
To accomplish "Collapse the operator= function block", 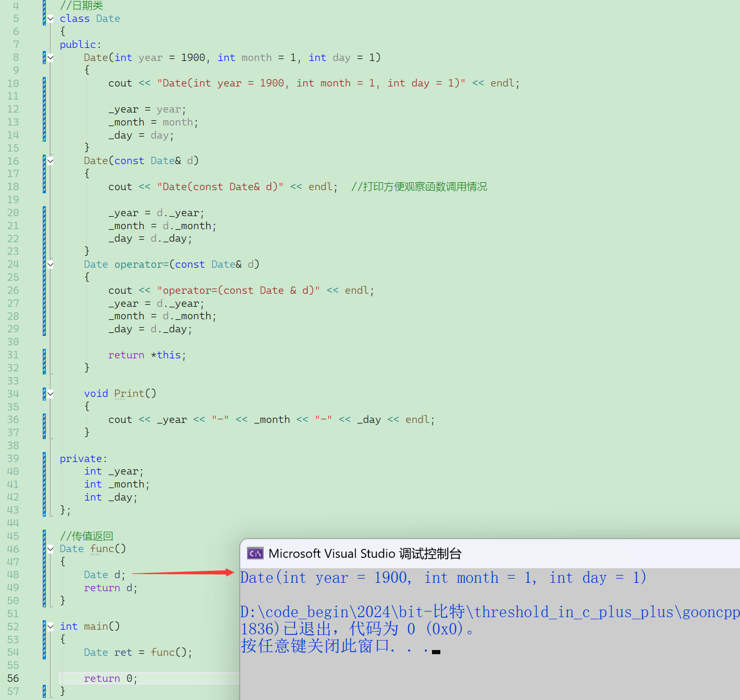I will coord(51,265).
